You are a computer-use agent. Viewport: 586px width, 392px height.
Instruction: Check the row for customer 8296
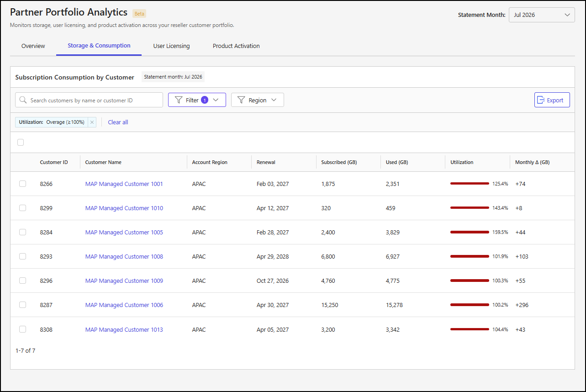[22, 281]
